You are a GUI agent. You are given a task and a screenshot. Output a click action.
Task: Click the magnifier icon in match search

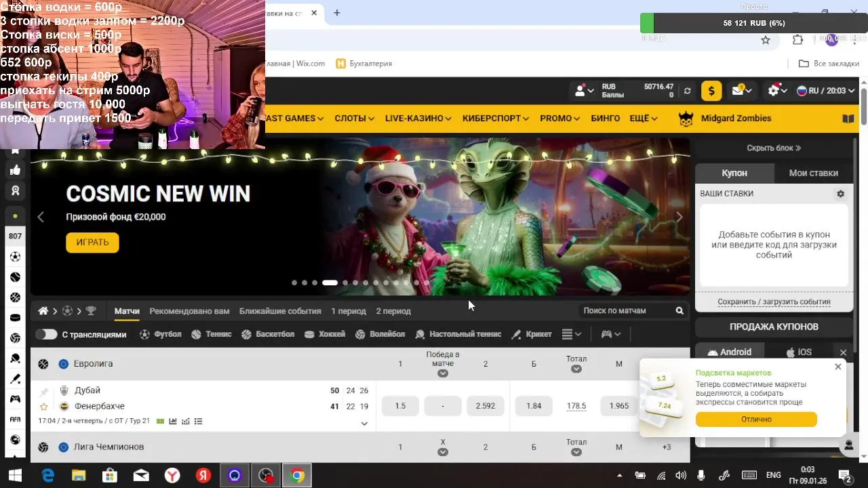[x=679, y=311]
